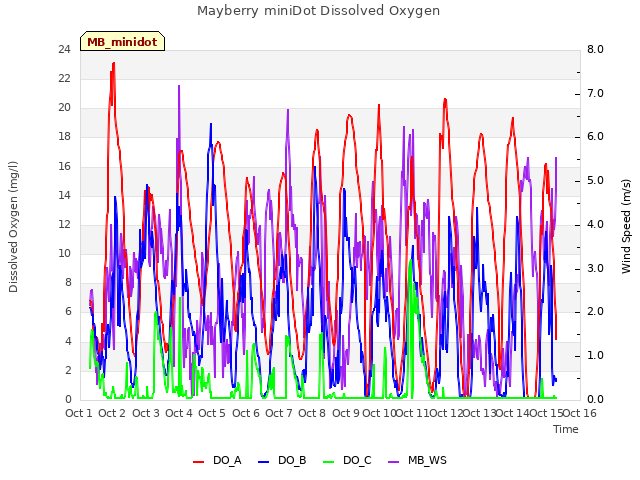Screen dimensions: 640x480
Task: Click the DO_B blue peak near Oct 5
Action: [x=211, y=124]
